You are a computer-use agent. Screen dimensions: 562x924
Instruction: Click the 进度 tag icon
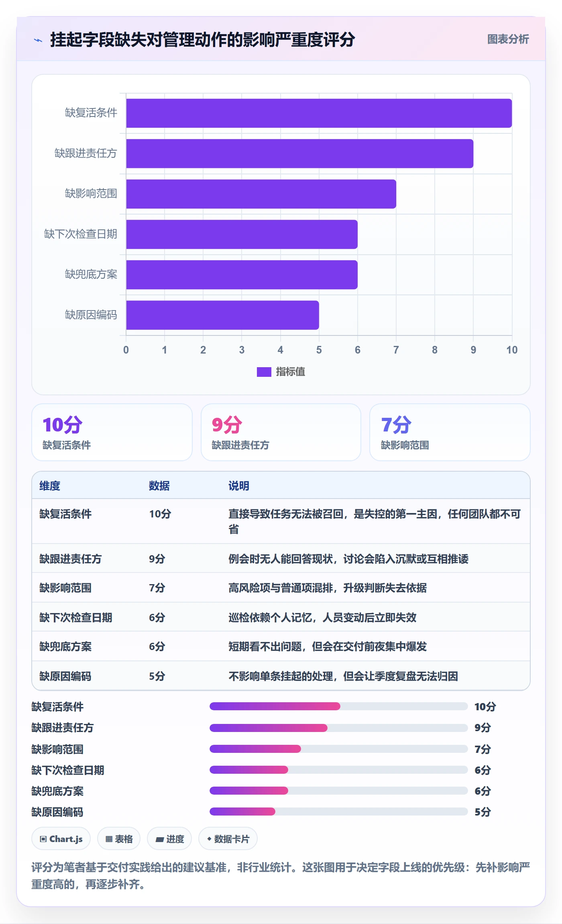[160, 839]
